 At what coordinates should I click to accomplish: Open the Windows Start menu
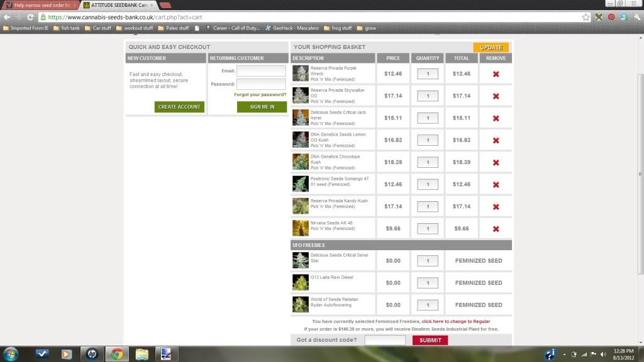[10, 354]
